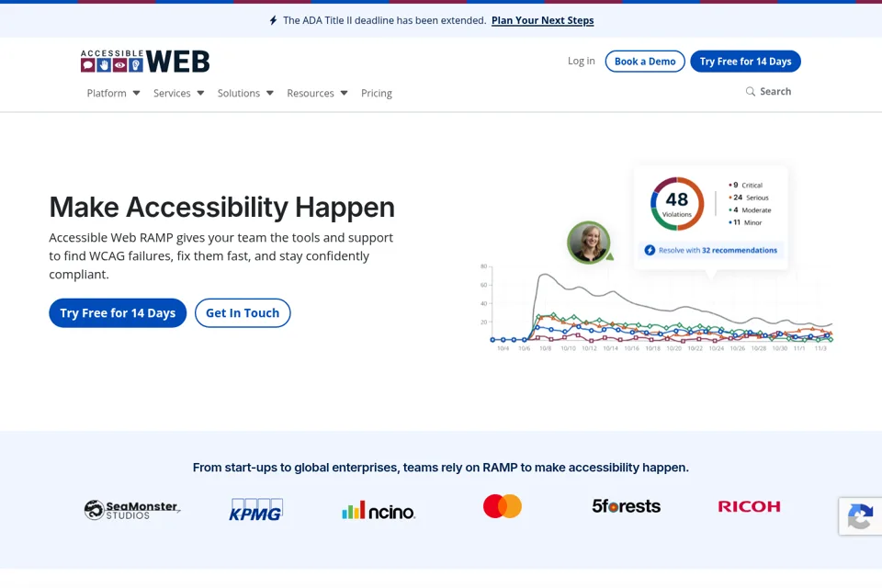
Task: Click the lightning icon beside Resolve with recommendations
Action: tap(650, 250)
